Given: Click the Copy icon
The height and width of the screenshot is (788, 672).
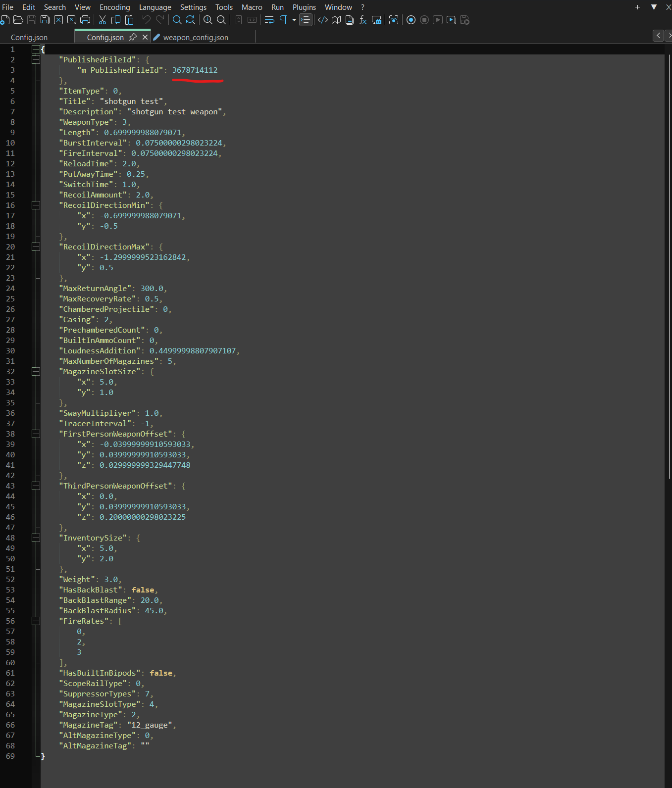Looking at the screenshot, I should (116, 20).
